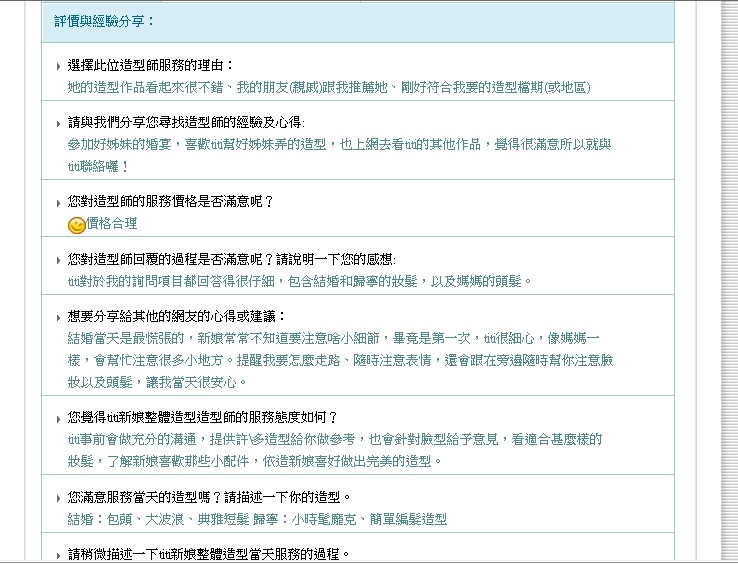Click the line starting titi事前會做充分的溝通

335,439
